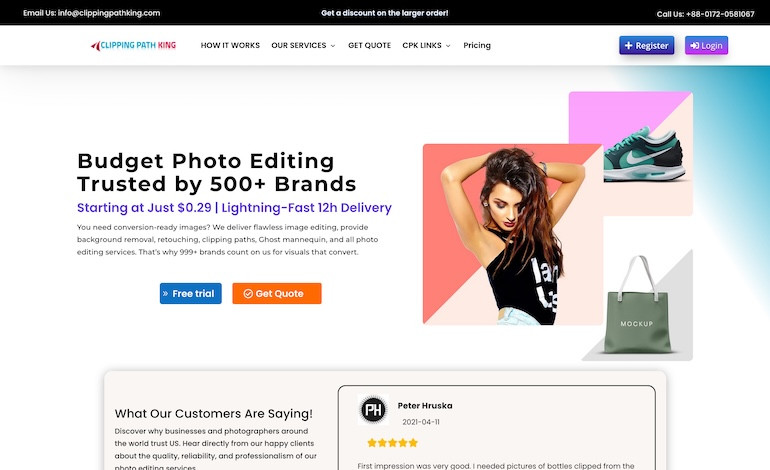The height and width of the screenshot is (470, 770).
Task: Click the sign-in arrow icon in Login
Action: (x=694, y=46)
